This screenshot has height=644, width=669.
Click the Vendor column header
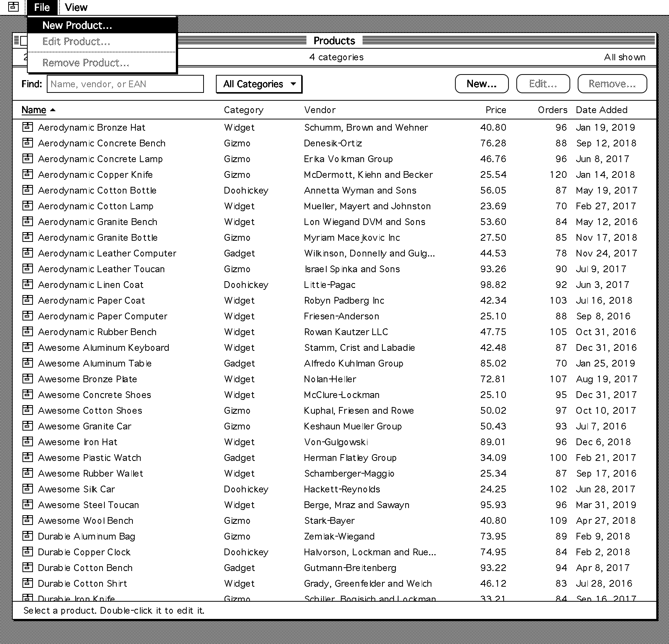(x=320, y=110)
